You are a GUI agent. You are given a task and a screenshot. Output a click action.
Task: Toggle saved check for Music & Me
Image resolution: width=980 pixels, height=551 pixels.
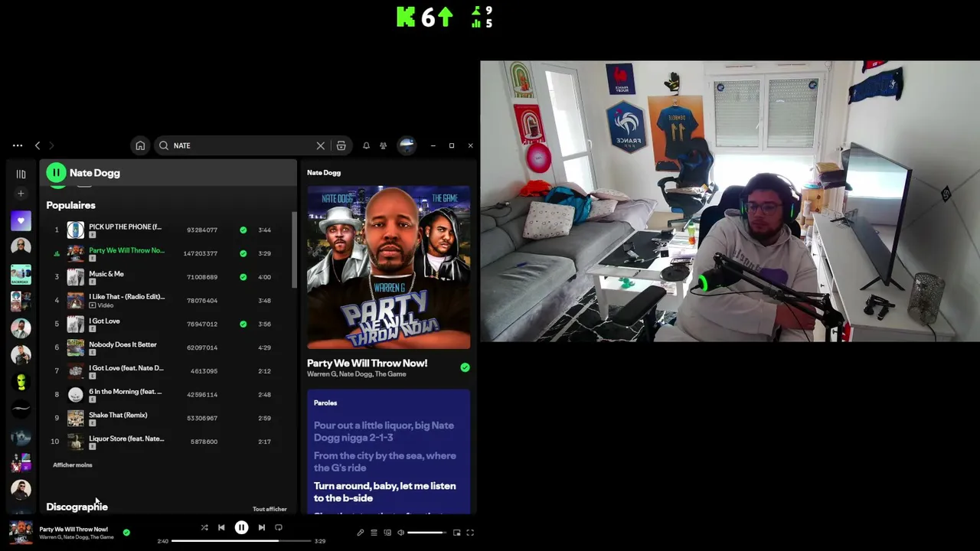(x=243, y=277)
